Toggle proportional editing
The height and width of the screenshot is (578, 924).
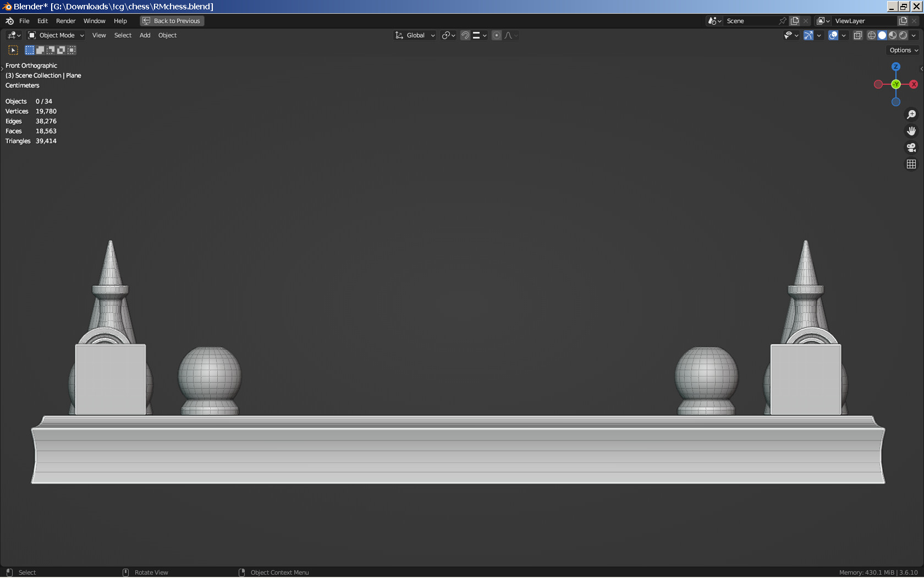tap(497, 35)
